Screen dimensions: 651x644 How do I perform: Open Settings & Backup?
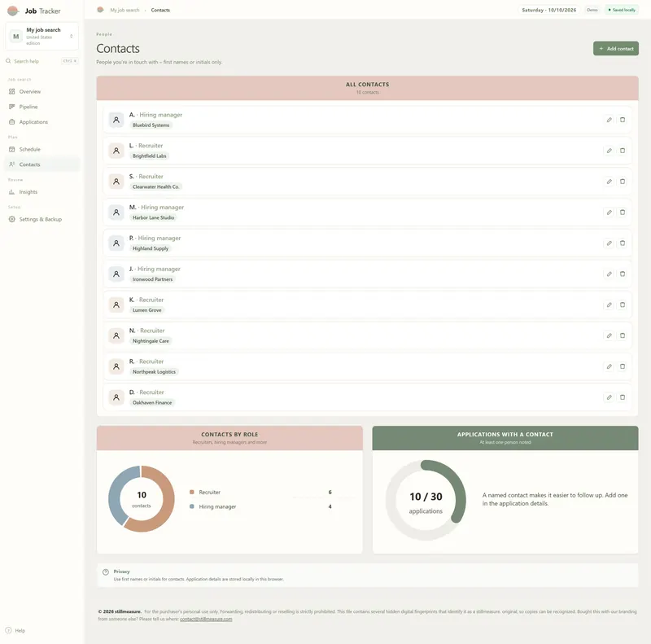click(x=42, y=219)
